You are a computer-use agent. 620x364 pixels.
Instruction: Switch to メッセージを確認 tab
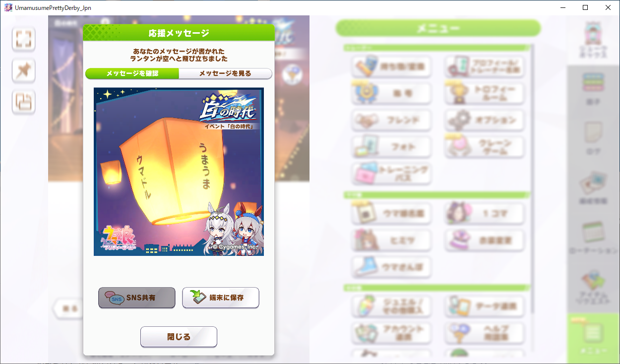[x=132, y=73]
